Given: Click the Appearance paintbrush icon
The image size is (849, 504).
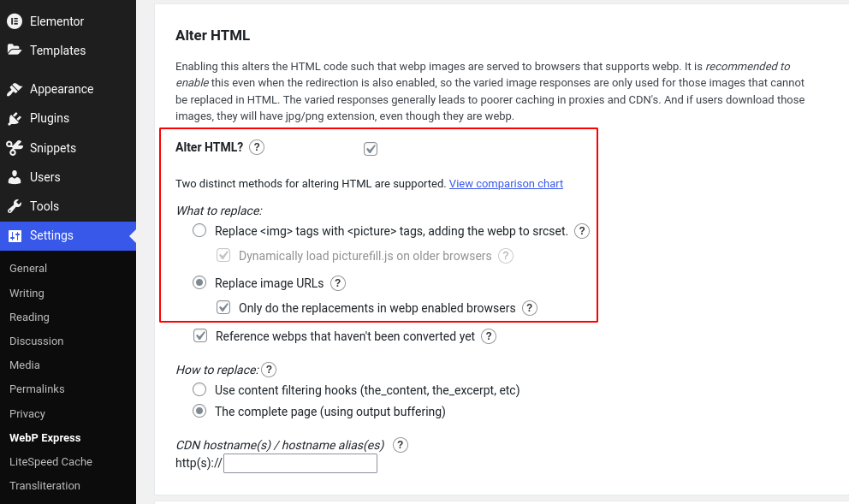Looking at the screenshot, I should pyautogui.click(x=15, y=89).
